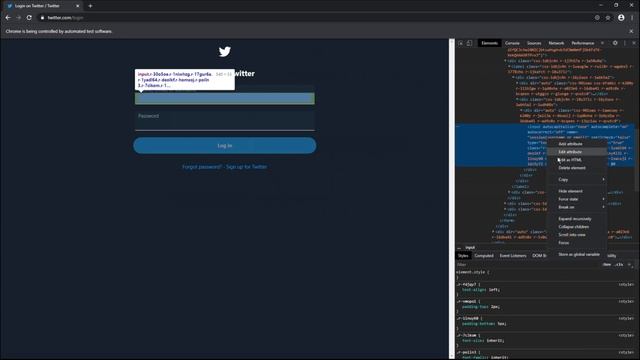Click the input breadcrumb in DevTools
Viewport: 640px width, 360px height.
(x=470, y=247)
